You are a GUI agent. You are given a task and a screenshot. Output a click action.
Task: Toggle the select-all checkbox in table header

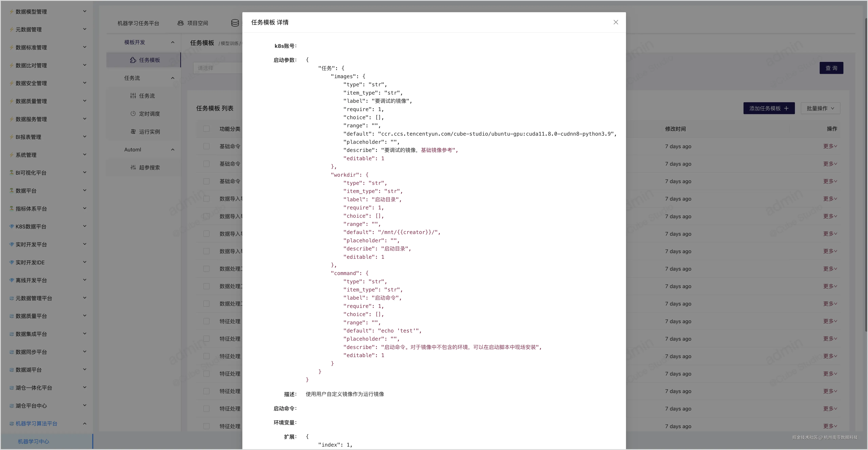pos(207,129)
